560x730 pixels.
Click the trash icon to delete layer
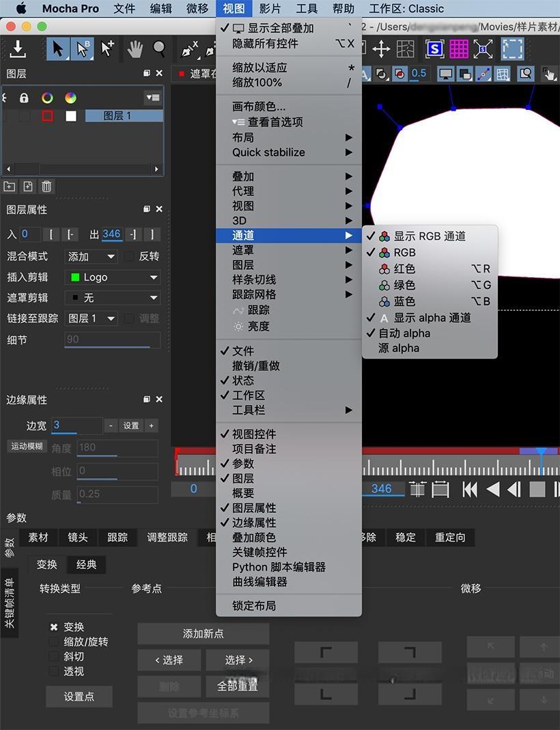pos(46,186)
